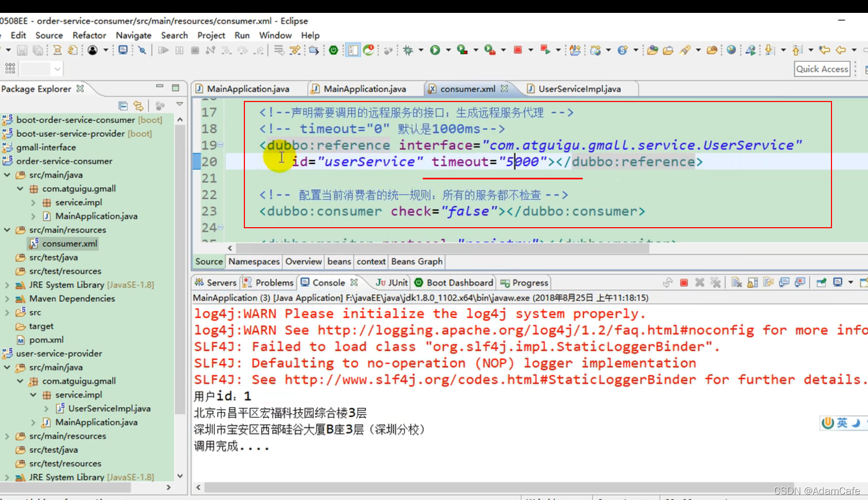Click the Open Web Browser globe icon

731,50
